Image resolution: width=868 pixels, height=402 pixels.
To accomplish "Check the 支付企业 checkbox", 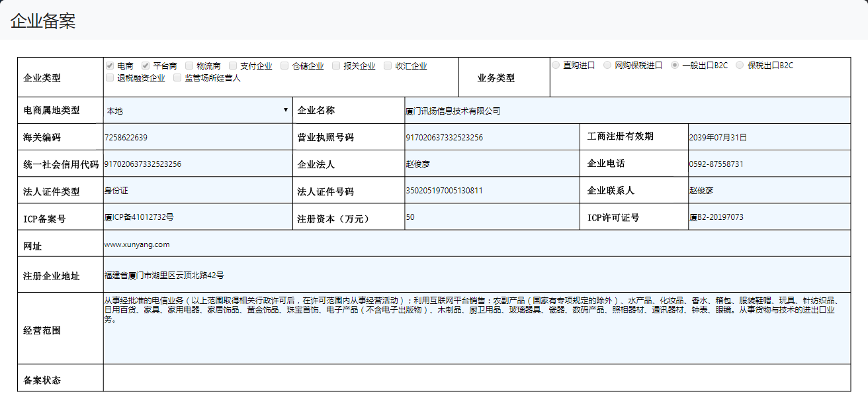I will (x=233, y=66).
